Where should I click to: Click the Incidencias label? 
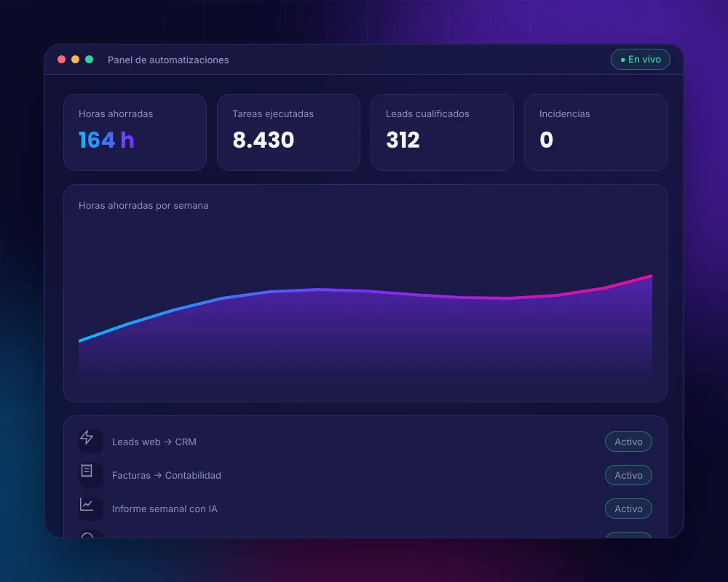565,113
